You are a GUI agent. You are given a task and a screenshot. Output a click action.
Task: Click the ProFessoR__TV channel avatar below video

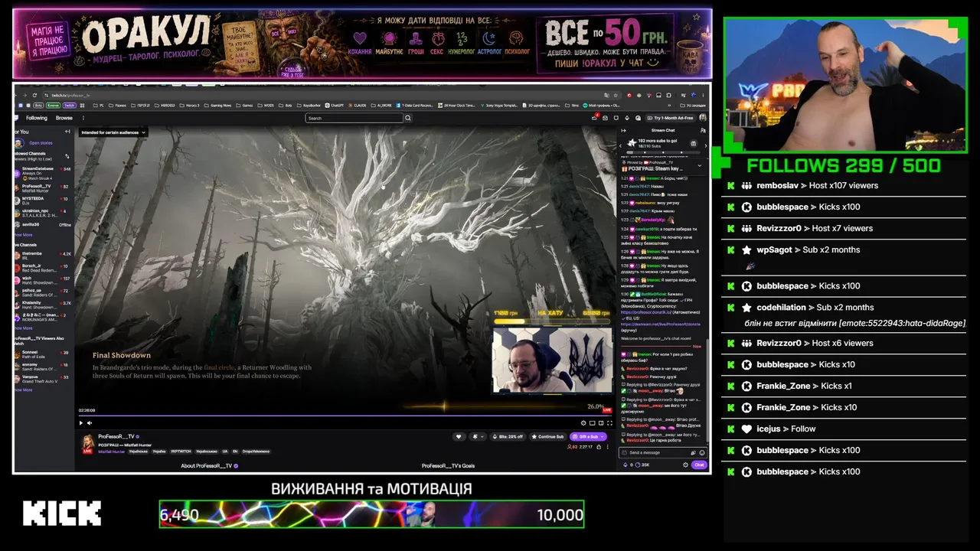pos(87,442)
